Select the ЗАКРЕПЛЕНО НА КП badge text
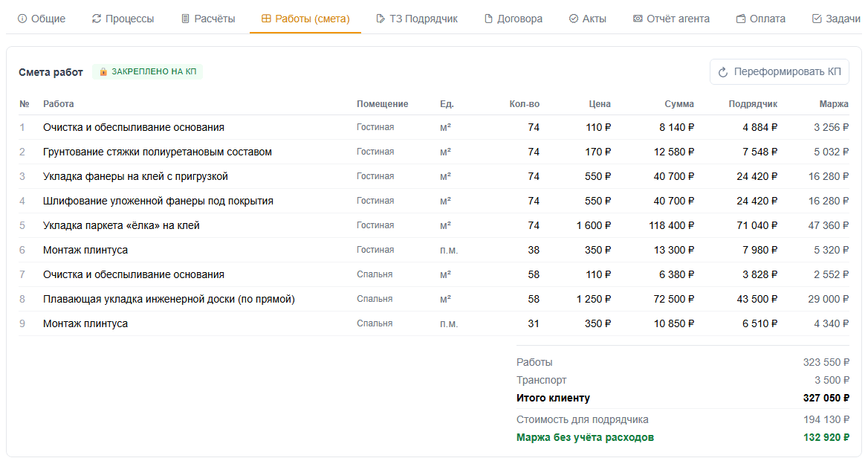The width and height of the screenshot is (868, 458). 154,71
